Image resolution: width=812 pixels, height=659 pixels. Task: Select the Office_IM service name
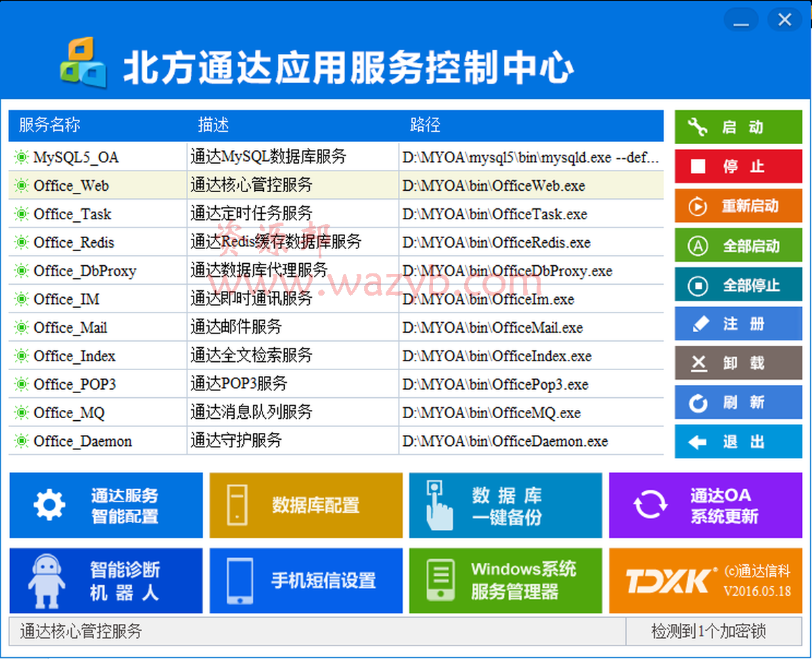click(66, 300)
